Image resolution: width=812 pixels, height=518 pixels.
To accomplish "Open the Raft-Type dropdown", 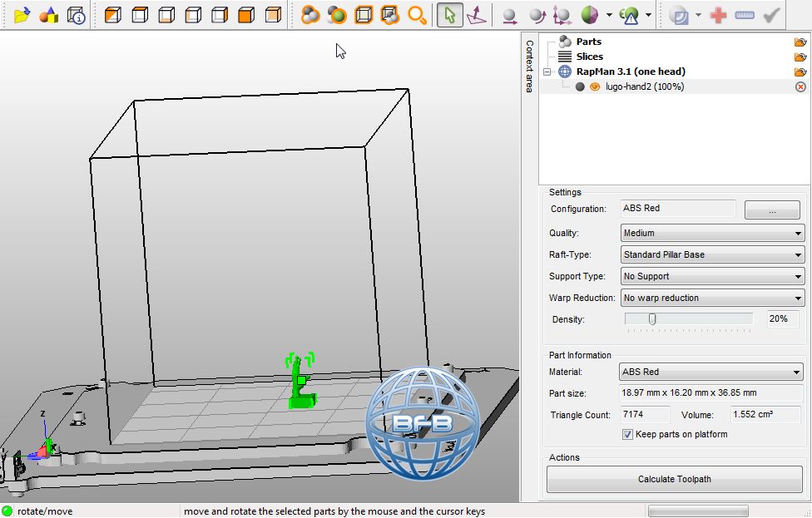I will (712, 254).
